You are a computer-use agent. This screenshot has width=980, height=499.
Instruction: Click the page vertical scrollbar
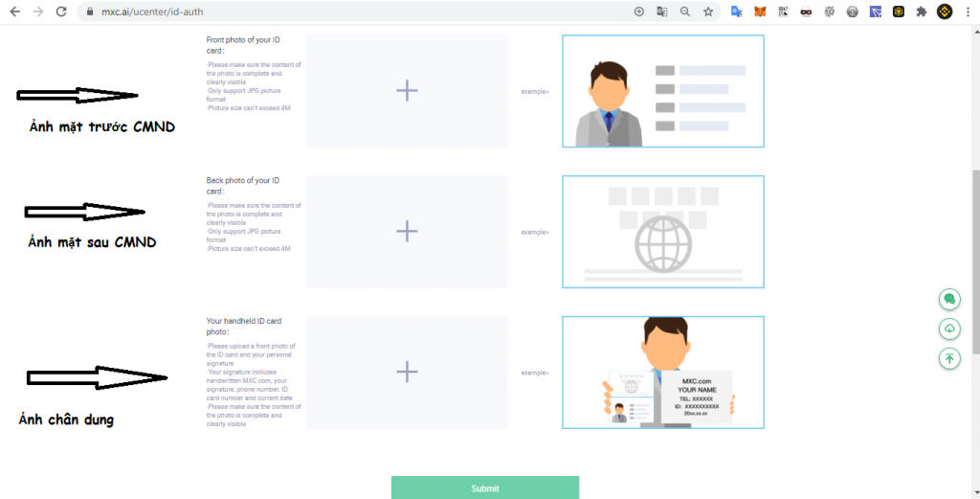[x=975, y=262]
